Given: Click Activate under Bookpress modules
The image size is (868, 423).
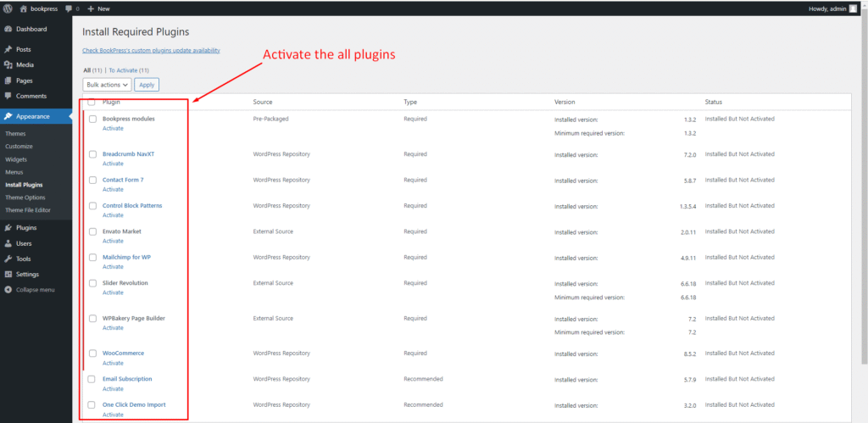Looking at the screenshot, I should coord(113,129).
